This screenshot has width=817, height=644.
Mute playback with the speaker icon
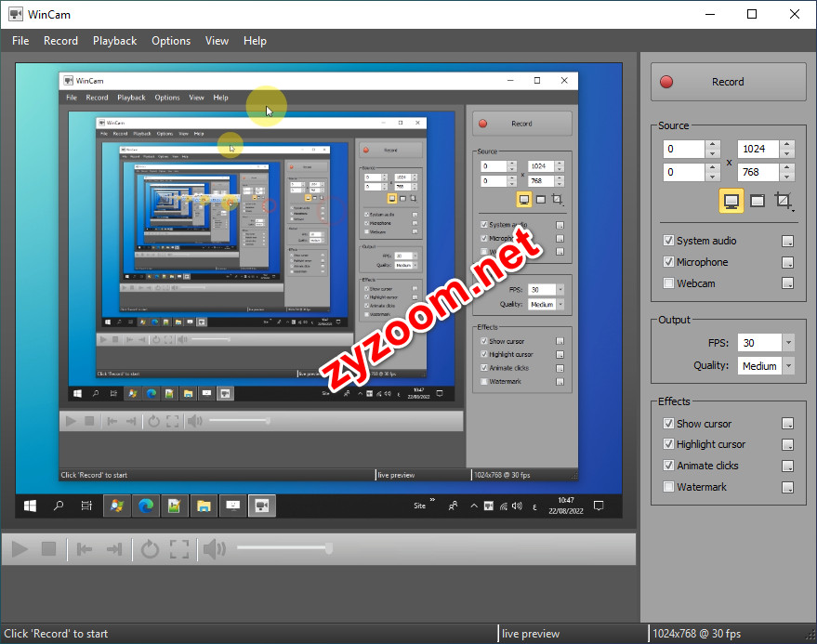pos(214,549)
